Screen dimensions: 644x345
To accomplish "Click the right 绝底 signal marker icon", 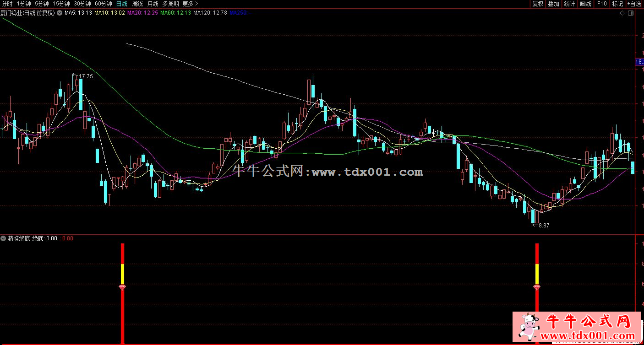I will (x=537, y=287).
